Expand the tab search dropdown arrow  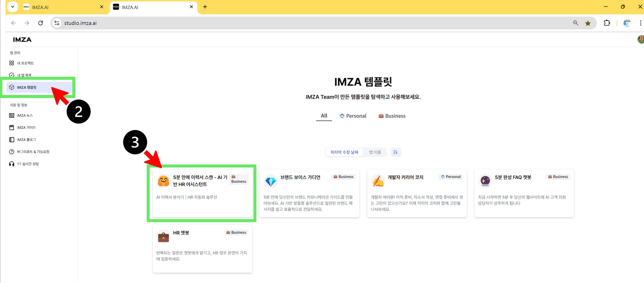13,7
